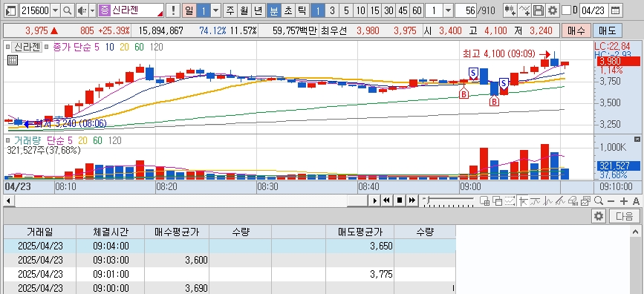Click the plus zoom-in icon
This screenshot has height=294, width=644.
tap(623, 200)
